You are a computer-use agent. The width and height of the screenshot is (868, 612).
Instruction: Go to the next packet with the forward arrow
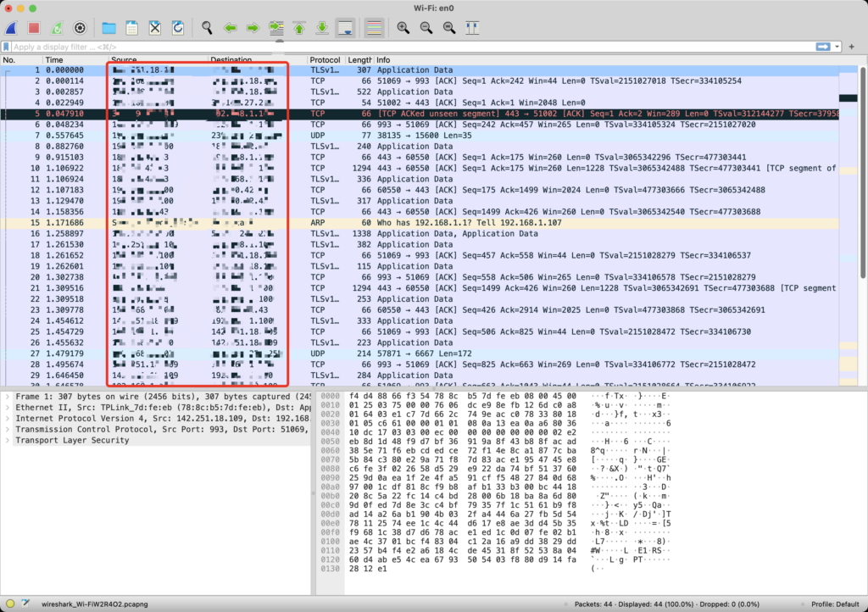[253, 28]
